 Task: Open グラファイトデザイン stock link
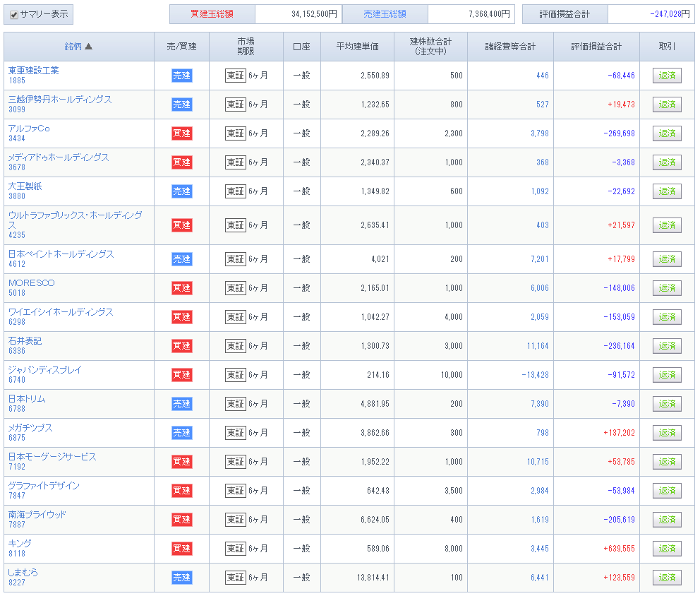(44, 486)
